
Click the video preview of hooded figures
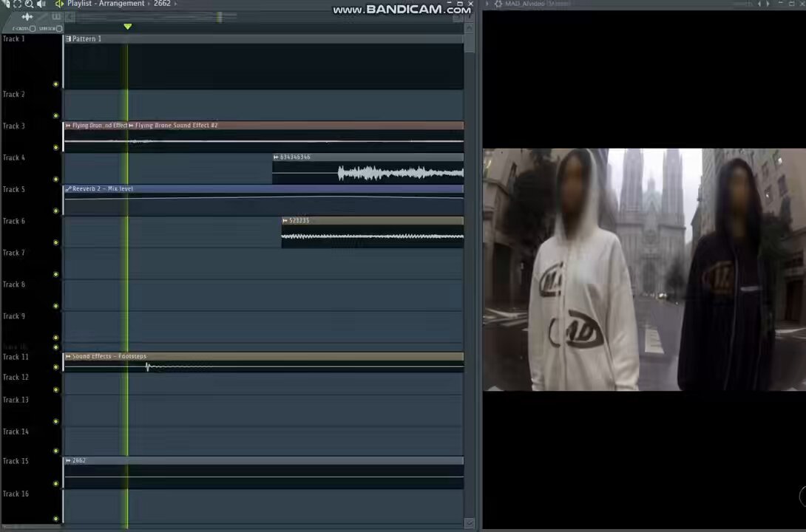[x=644, y=270]
